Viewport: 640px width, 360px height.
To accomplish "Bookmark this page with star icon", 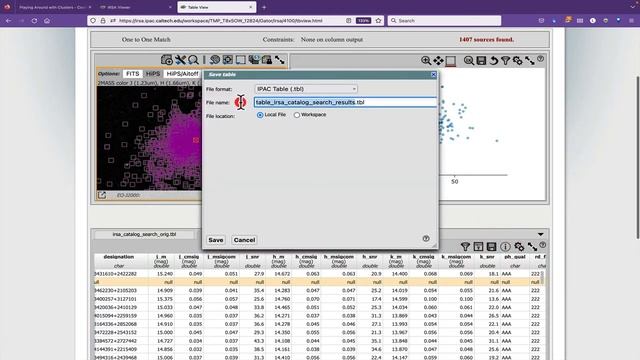I will 378,20.
